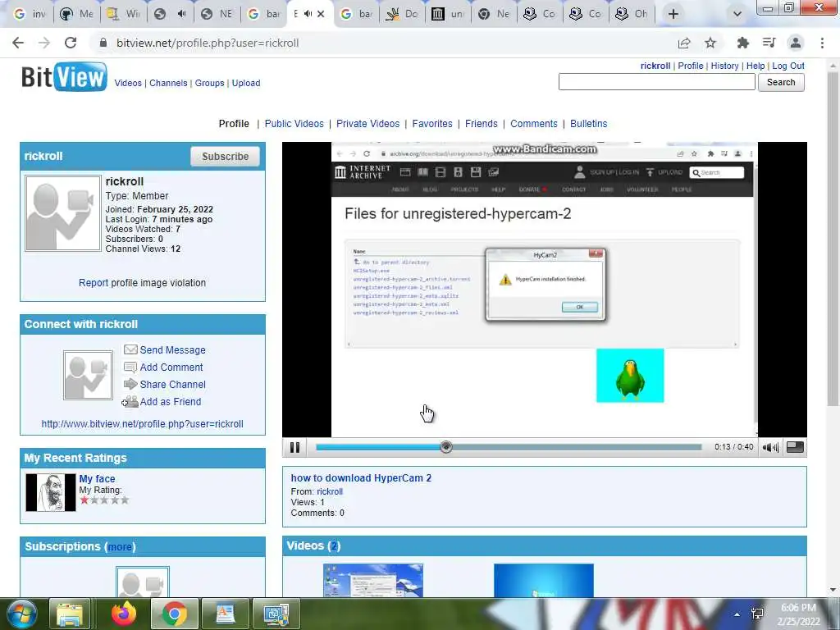The width and height of the screenshot is (840, 630).
Task: Open the Windows Start button
Action: tap(21, 614)
